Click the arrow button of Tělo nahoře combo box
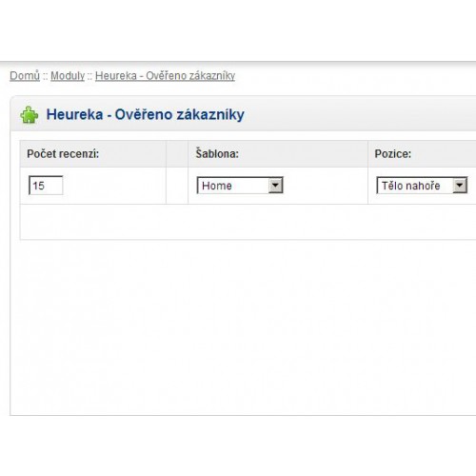The width and height of the screenshot is (476, 476). (x=460, y=186)
